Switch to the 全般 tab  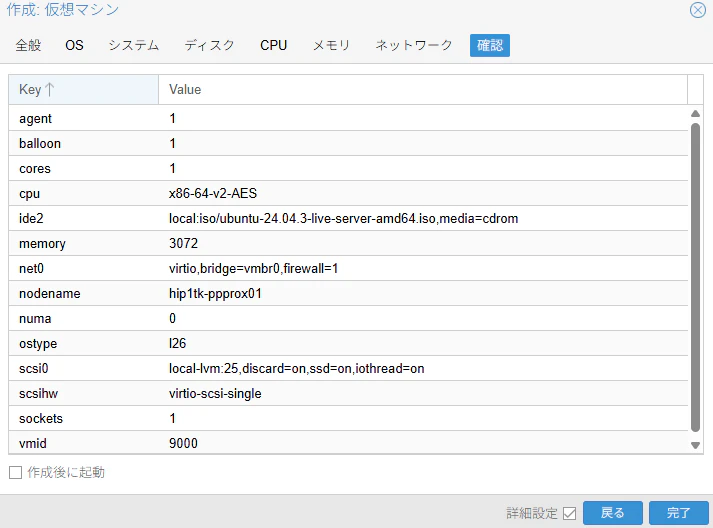28,45
